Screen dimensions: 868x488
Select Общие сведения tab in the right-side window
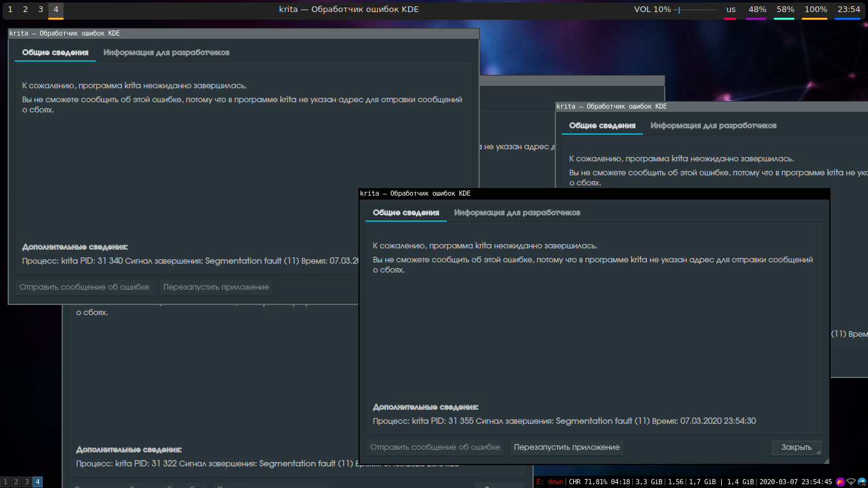point(602,125)
